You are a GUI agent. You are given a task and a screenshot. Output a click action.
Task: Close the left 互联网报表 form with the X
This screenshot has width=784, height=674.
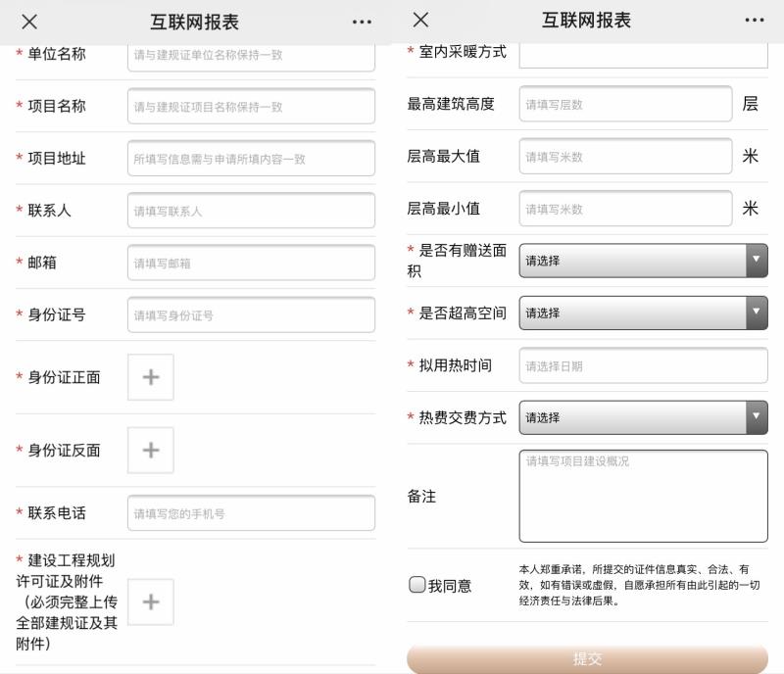pyautogui.click(x=28, y=21)
